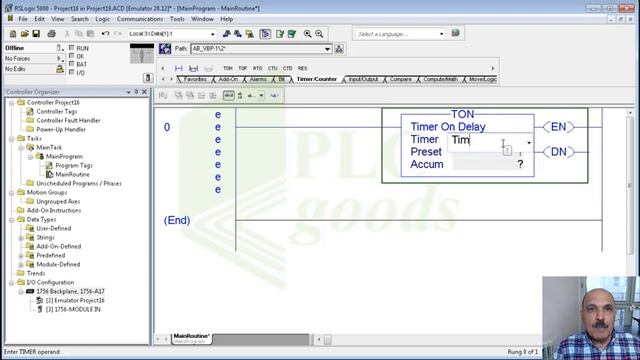
Task: Insert TON instruction from the toolbar
Action: (228, 68)
